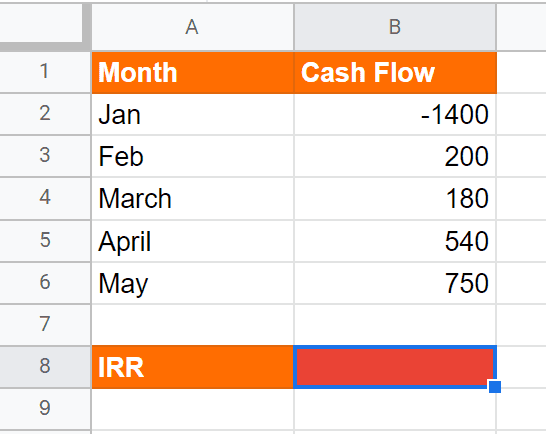Select column A header
Screen dimensions: 546x434
(x=193, y=27)
